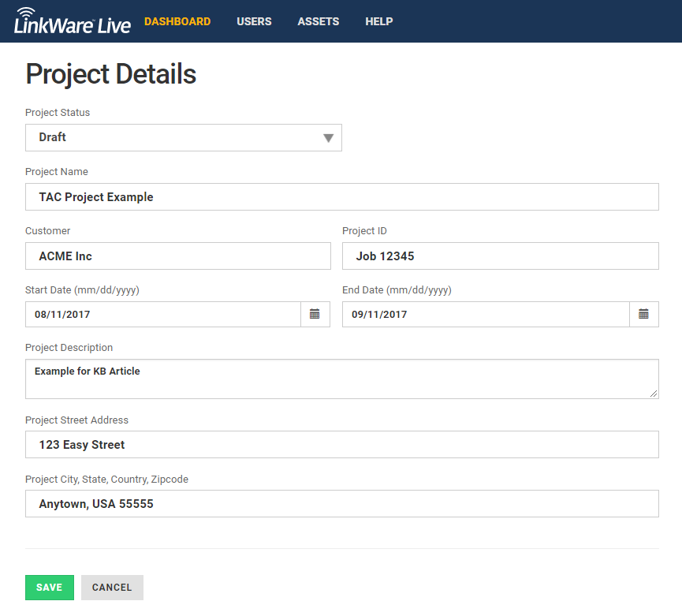Grab the description box resize handle
The height and width of the screenshot is (616, 682).
[x=654, y=394]
